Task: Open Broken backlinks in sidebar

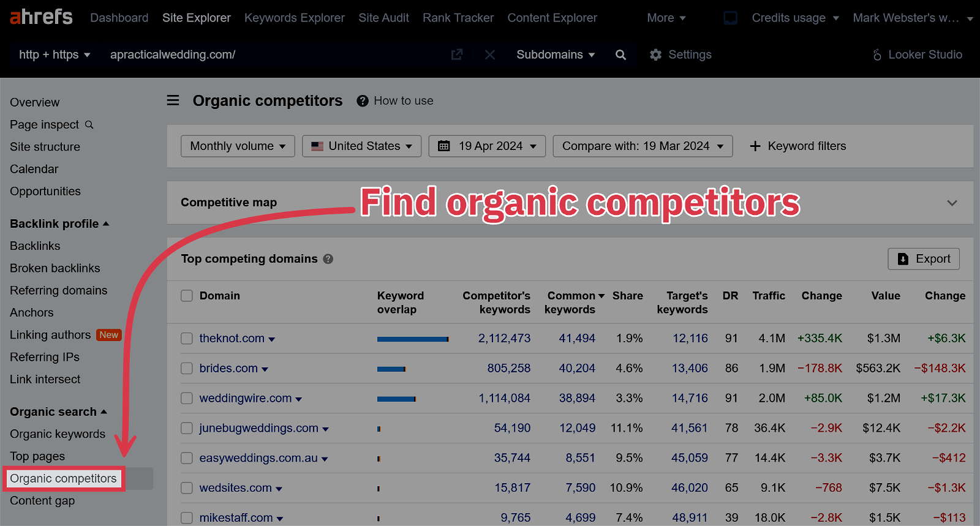Action: (55, 268)
